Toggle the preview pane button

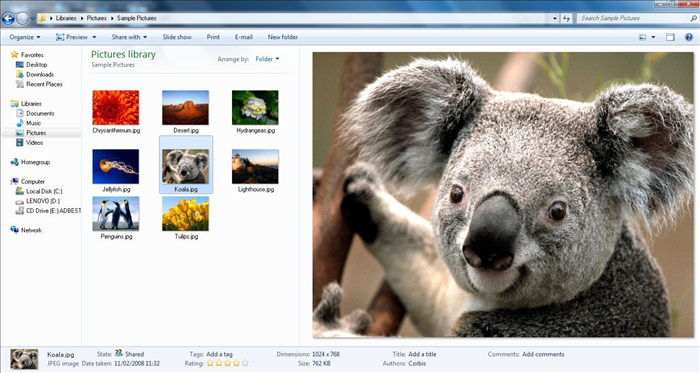(670, 37)
